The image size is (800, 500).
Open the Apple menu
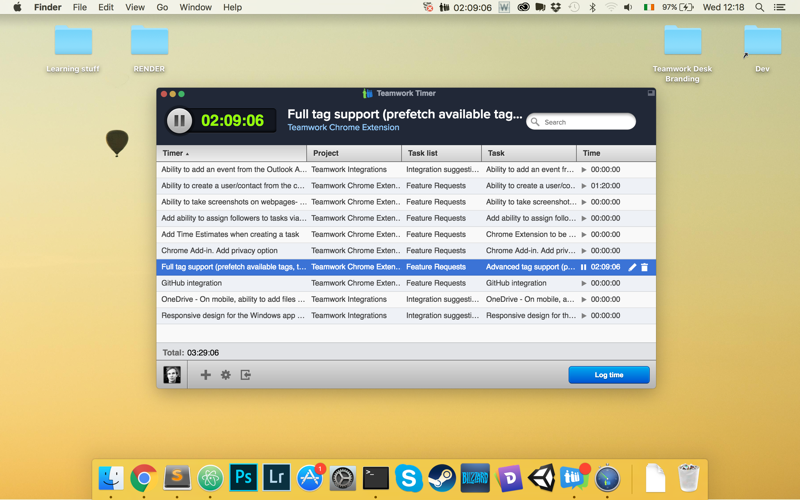[17, 7]
